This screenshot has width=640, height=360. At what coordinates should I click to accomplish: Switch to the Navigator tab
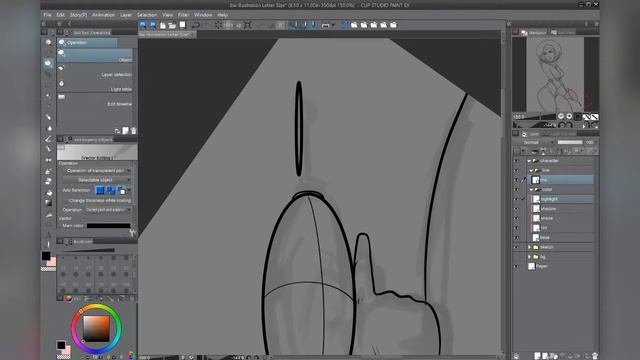533,32
